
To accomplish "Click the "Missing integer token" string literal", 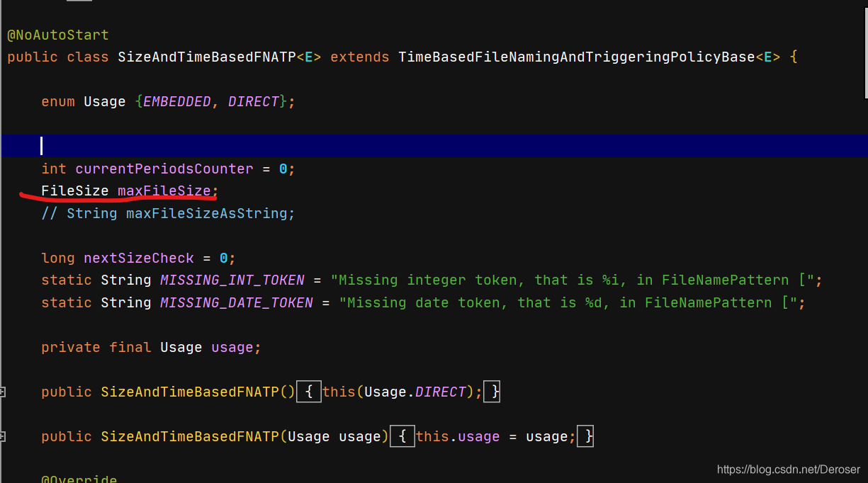I will point(573,280).
